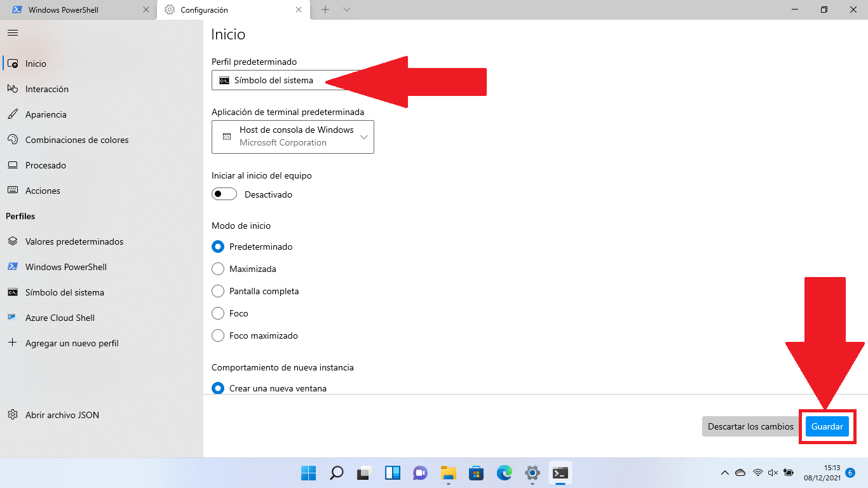Screen dimensions: 868x488
Task: Select the Procesado settings section
Action: click(102, 165)
